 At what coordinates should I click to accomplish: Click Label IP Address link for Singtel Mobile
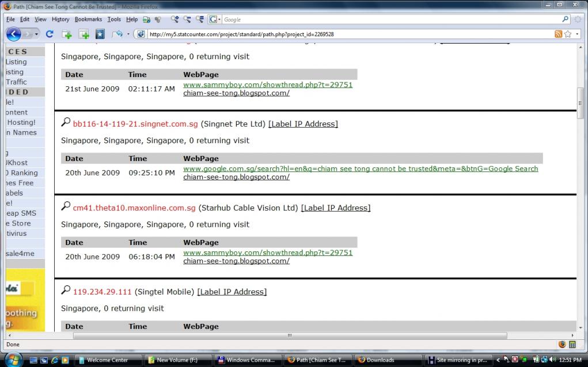pyautogui.click(x=232, y=292)
